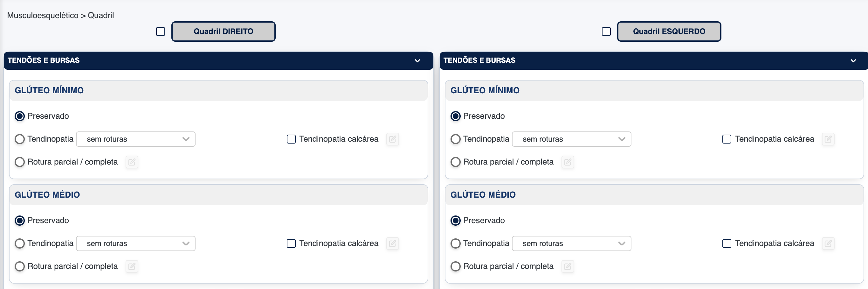Image resolution: width=868 pixels, height=289 pixels.
Task: Enable Tendinopatia calcárea for right Glúteo Médio
Action: [291, 243]
